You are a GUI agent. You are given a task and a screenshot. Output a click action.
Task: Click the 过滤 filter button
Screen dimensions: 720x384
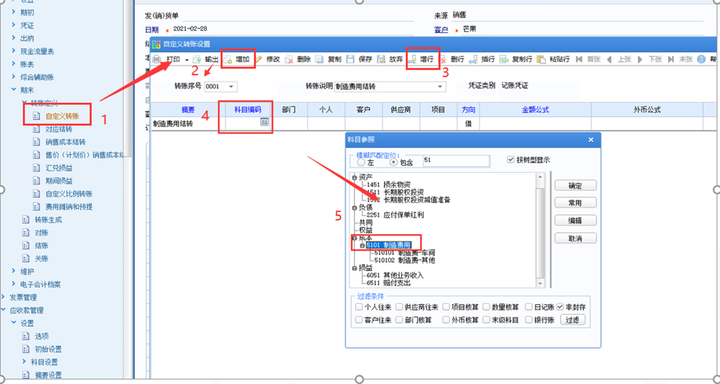[x=573, y=320]
